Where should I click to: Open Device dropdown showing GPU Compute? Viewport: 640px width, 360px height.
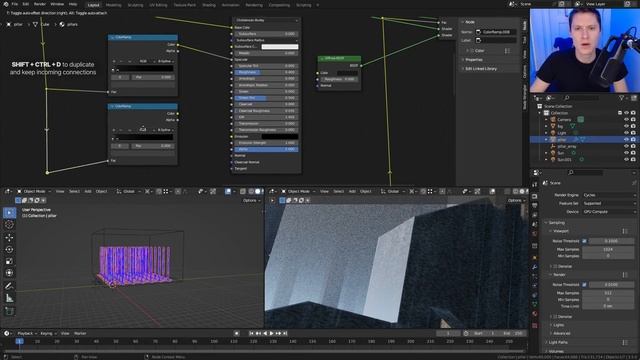coord(609,212)
